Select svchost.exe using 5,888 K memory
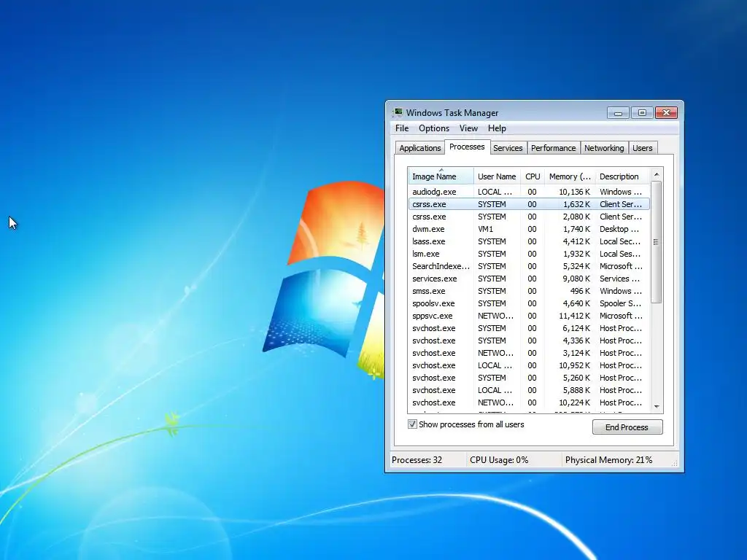The width and height of the screenshot is (747, 560). pos(529,390)
